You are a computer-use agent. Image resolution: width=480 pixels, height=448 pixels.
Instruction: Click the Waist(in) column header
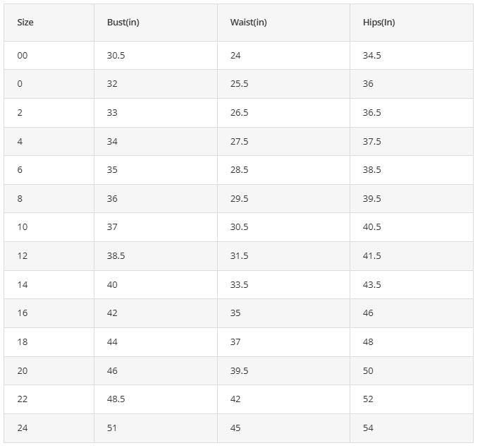[x=248, y=23]
